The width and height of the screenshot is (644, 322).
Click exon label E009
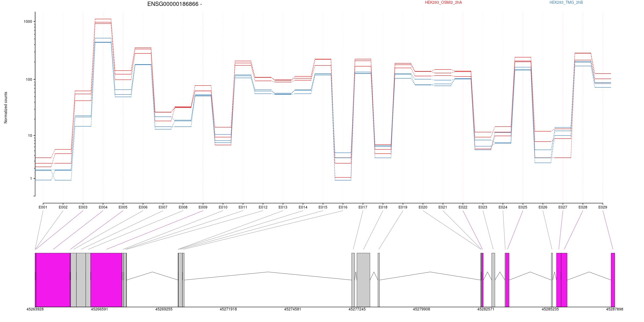pyautogui.click(x=203, y=207)
